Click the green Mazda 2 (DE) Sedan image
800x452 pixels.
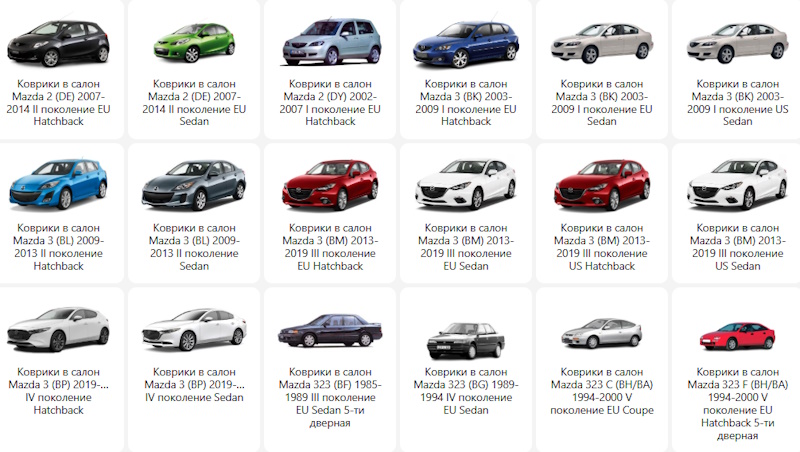[194, 43]
